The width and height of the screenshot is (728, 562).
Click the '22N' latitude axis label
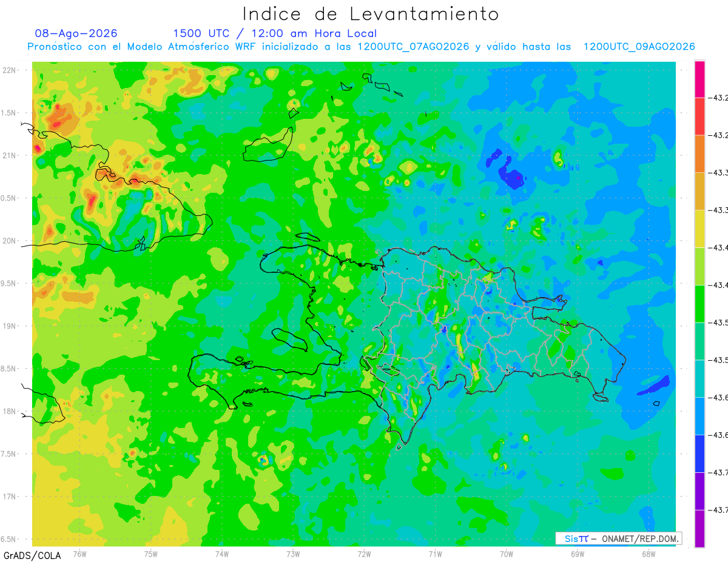8,70
